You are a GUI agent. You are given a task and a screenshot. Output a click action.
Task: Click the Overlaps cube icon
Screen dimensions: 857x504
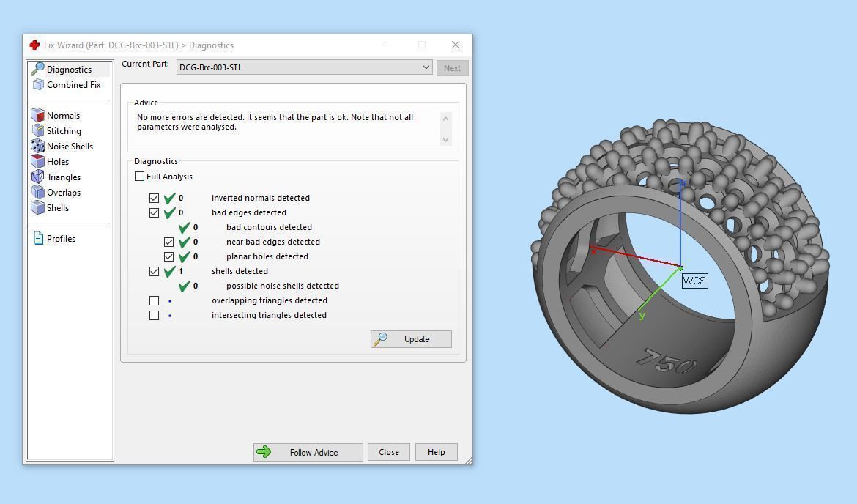37,192
